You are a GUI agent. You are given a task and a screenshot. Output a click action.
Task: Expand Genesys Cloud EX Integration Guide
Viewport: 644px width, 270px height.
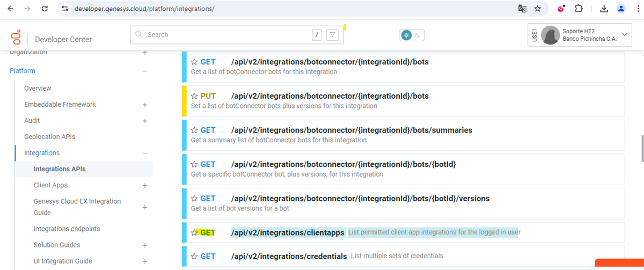[x=144, y=207]
